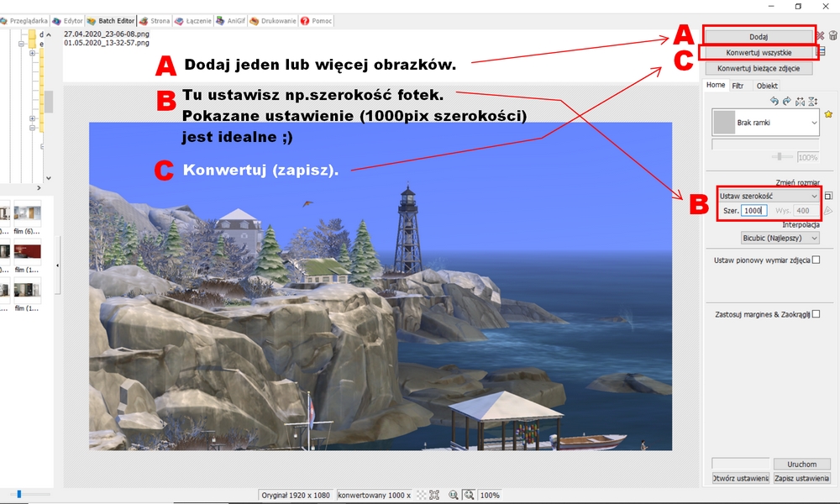Screen dimensions: 840x504
Task: Click the Uruchom button
Action: 802,464
